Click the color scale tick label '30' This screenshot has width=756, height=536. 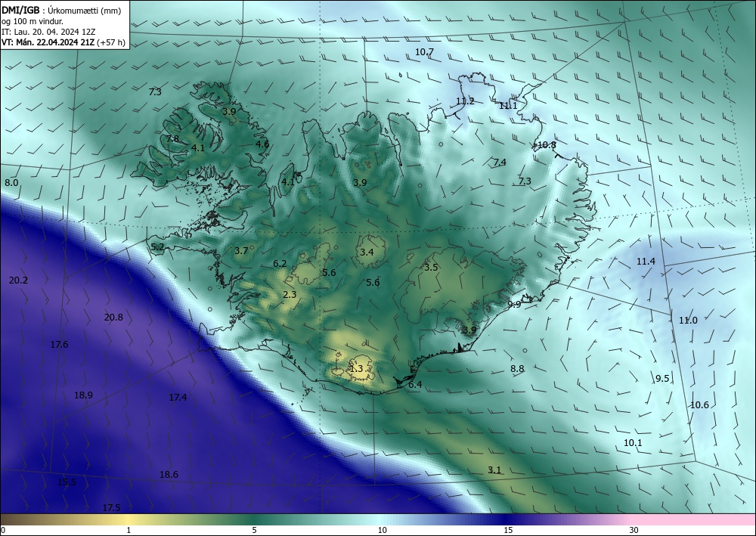[x=634, y=530]
